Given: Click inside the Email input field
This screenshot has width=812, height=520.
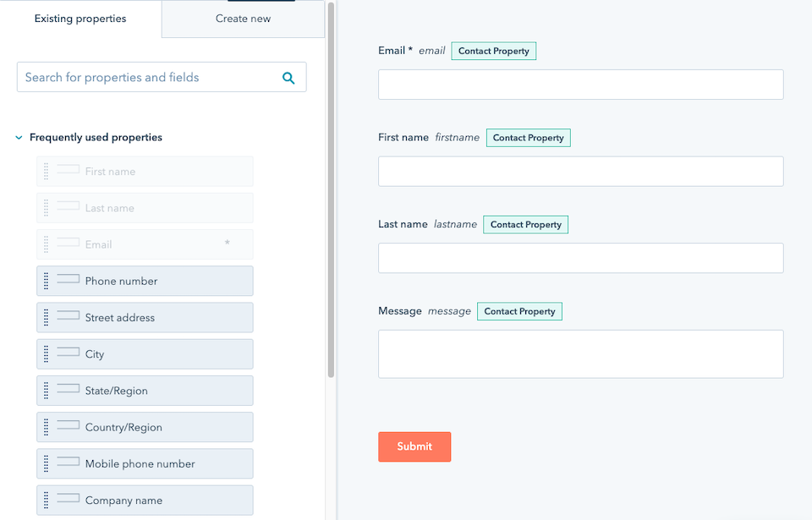Looking at the screenshot, I should click(580, 85).
